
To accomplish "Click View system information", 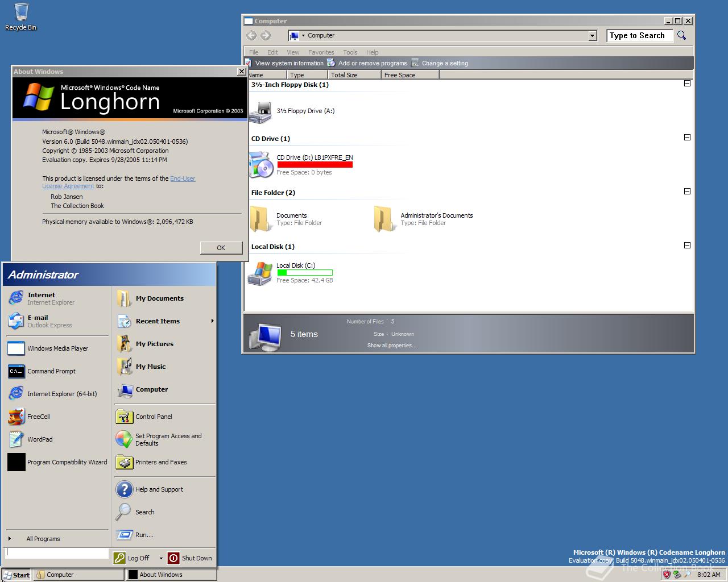I will pos(289,63).
